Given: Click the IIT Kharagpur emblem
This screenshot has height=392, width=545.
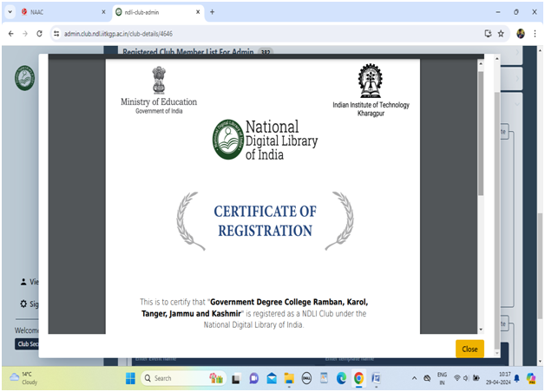Looking at the screenshot, I should click(x=371, y=81).
